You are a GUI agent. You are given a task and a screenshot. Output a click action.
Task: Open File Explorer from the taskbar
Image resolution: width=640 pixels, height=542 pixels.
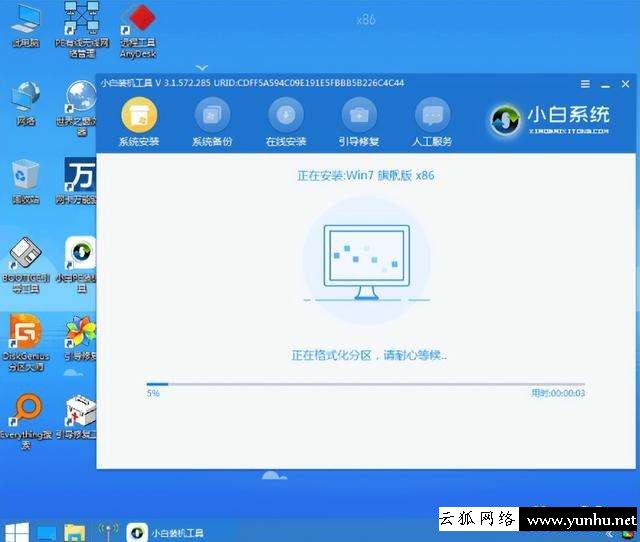(x=75, y=533)
